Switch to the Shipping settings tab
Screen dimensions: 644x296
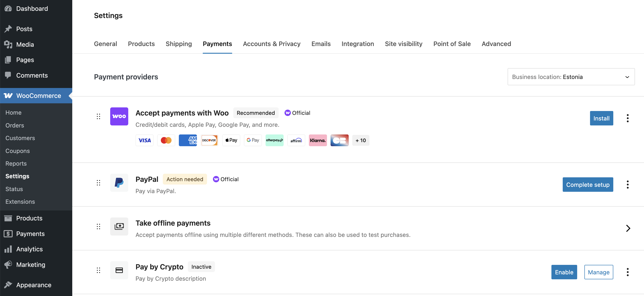[x=178, y=44]
